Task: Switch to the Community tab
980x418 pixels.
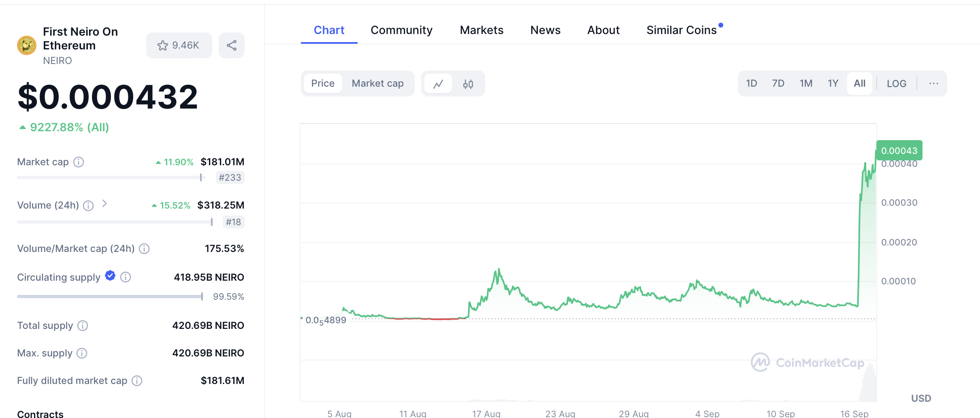Action: click(401, 30)
